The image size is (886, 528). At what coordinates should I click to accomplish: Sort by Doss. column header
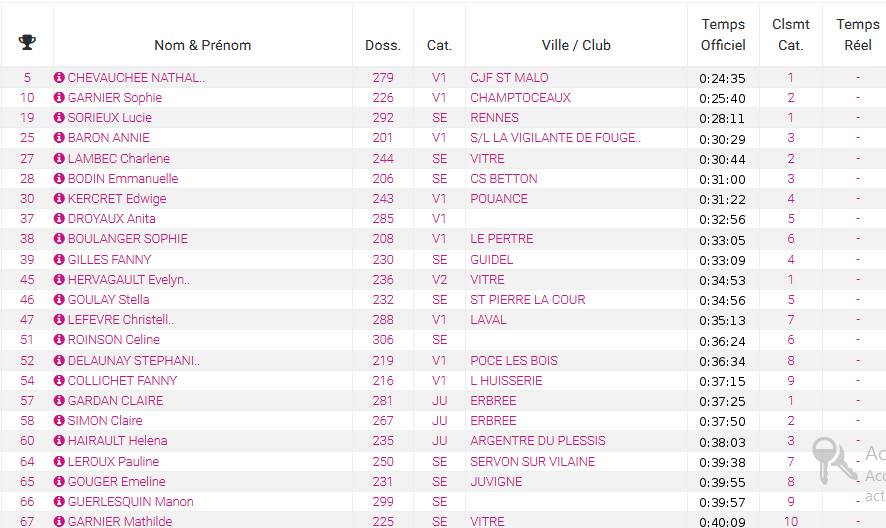point(383,45)
